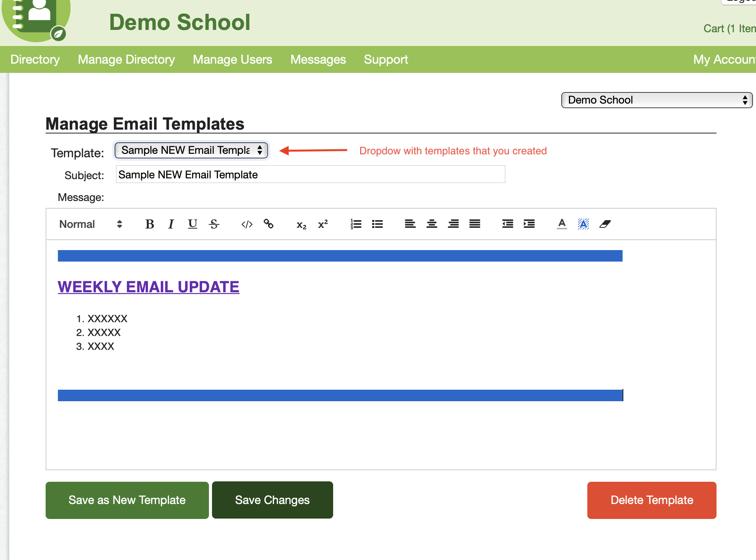The width and height of the screenshot is (756, 560).
Task: Toggle superscript formatting
Action: pyautogui.click(x=323, y=224)
